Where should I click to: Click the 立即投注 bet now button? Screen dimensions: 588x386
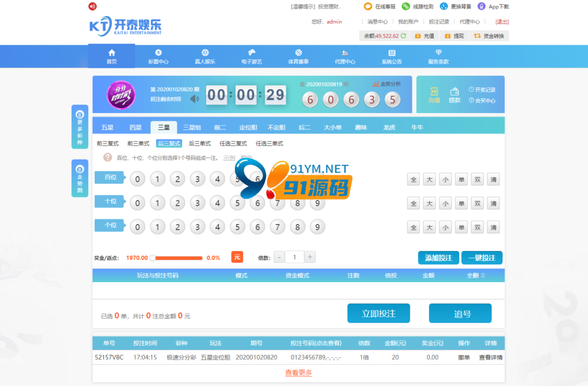[x=378, y=314]
